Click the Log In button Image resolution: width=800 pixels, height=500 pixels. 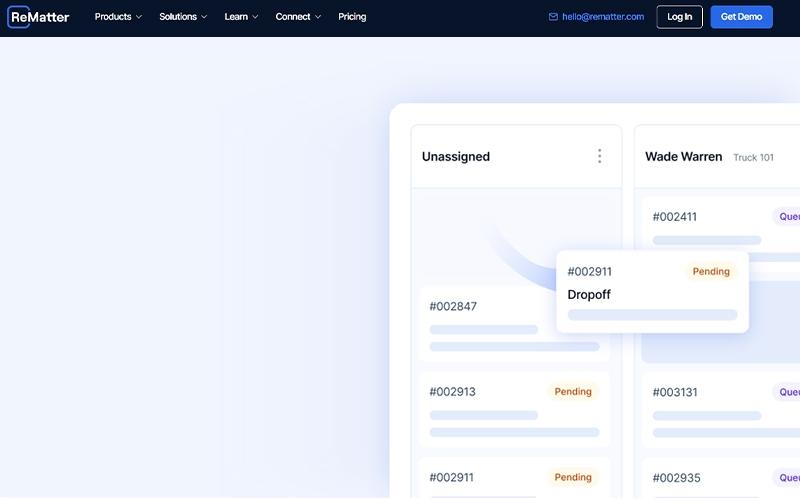679,17
